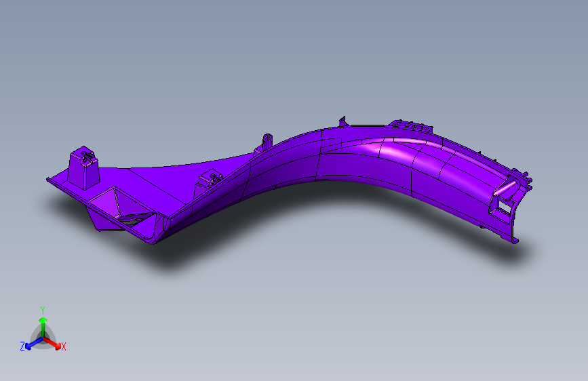Click the "Z" label on the triad
The height and width of the screenshot is (381, 588).
[22, 346]
